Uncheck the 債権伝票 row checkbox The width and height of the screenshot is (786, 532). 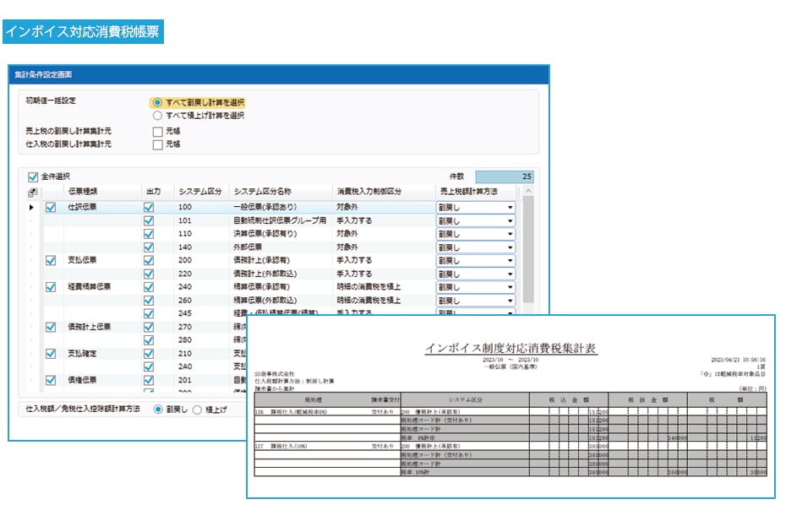tap(51, 380)
